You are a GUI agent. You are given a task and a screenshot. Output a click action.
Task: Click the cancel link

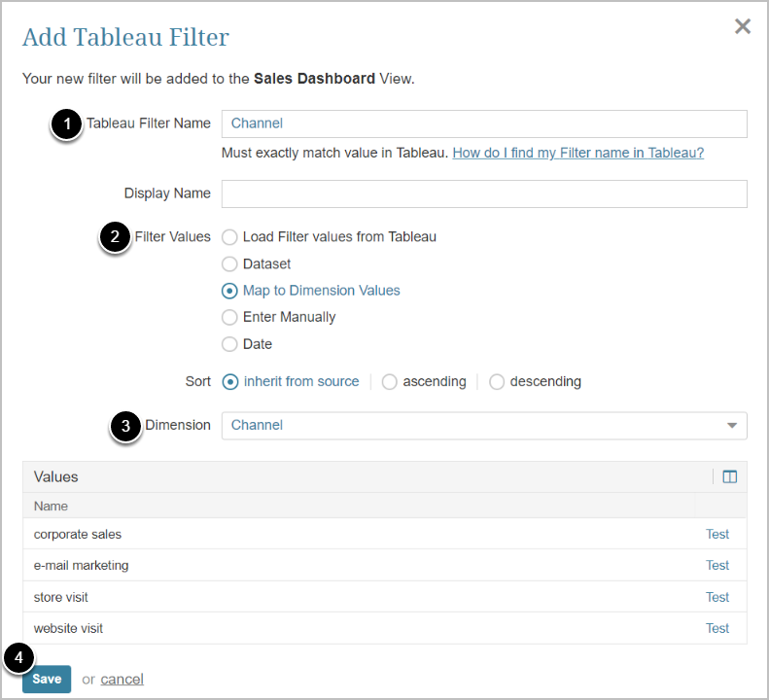tap(122, 680)
